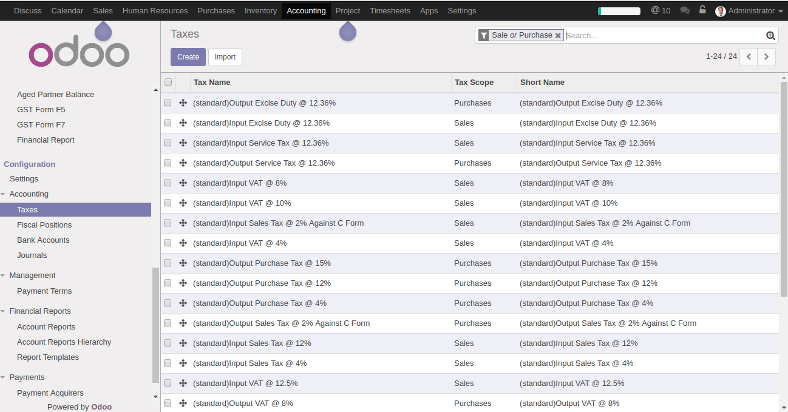Screen dimensions: 788x412
Task: Click drag handle for Output Sales Tax Against C Form
Action: 183,323
